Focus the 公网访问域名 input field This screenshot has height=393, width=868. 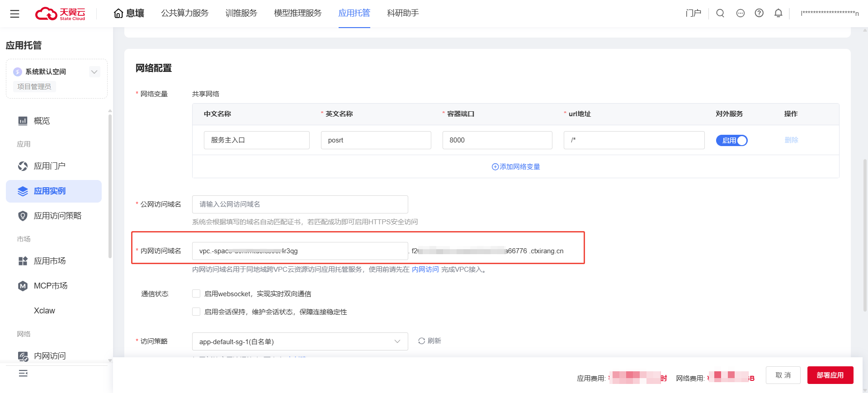(300, 204)
